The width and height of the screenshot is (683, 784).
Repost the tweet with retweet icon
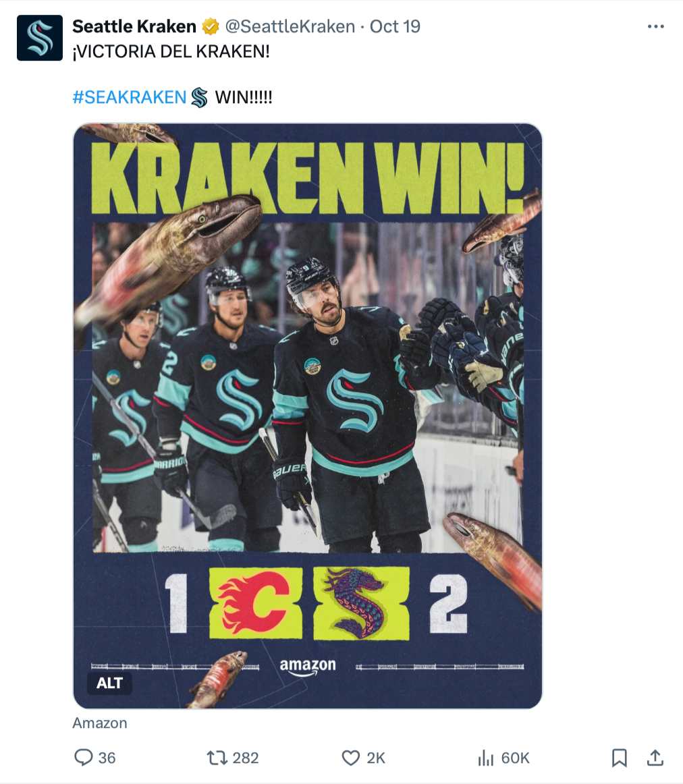pyautogui.click(x=217, y=758)
